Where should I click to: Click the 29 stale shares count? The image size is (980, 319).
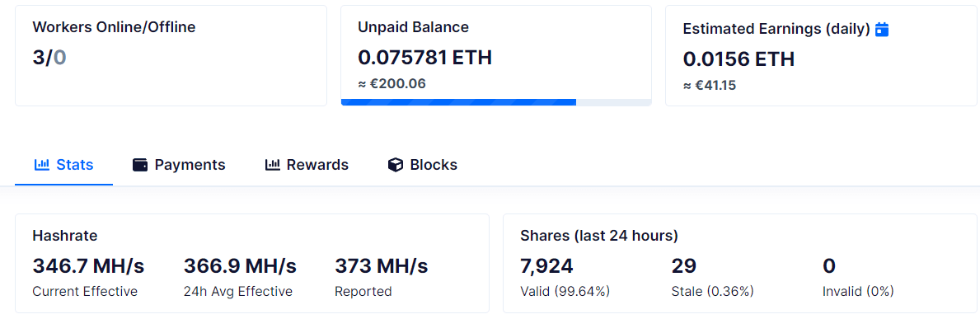(x=684, y=265)
